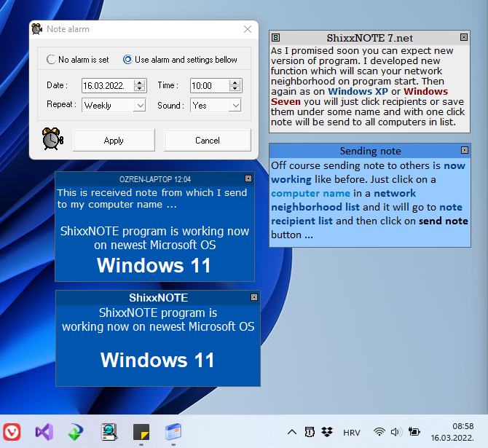The width and height of the screenshot is (488, 448).
Task: Click corner icon of Sending note
Action: pos(465,150)
